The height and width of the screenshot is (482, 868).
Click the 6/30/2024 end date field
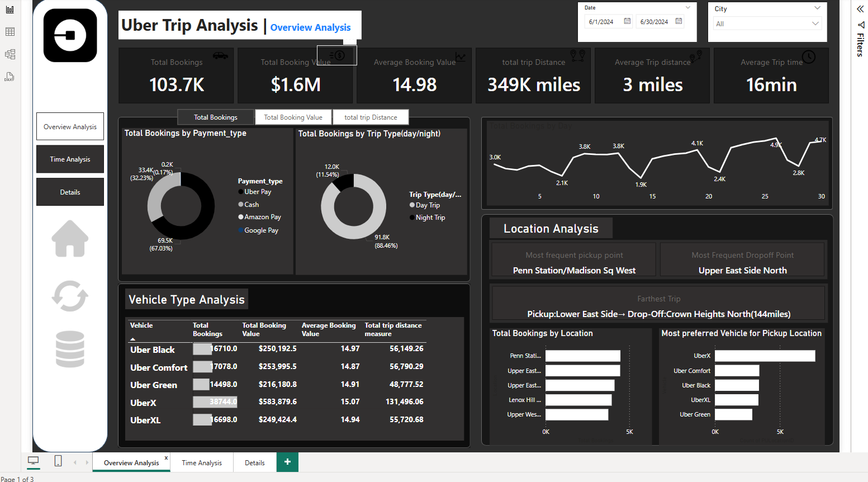tap(654, 22)
